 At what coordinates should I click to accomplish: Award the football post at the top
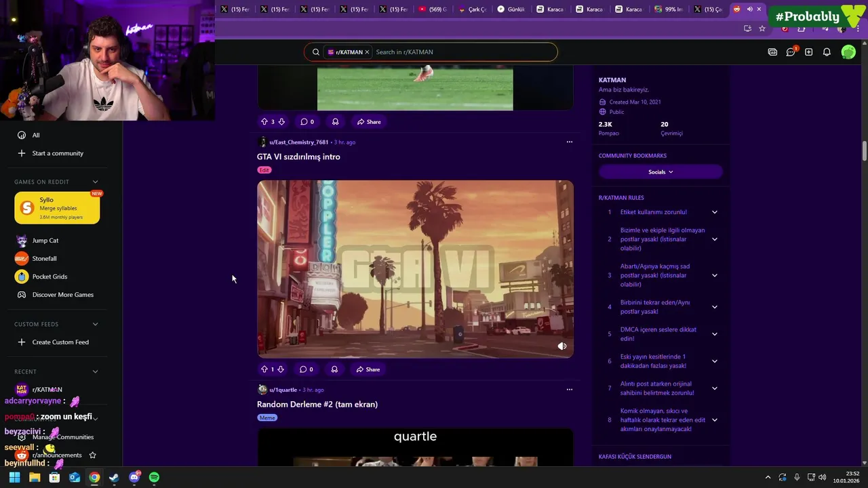click(335, 122)
